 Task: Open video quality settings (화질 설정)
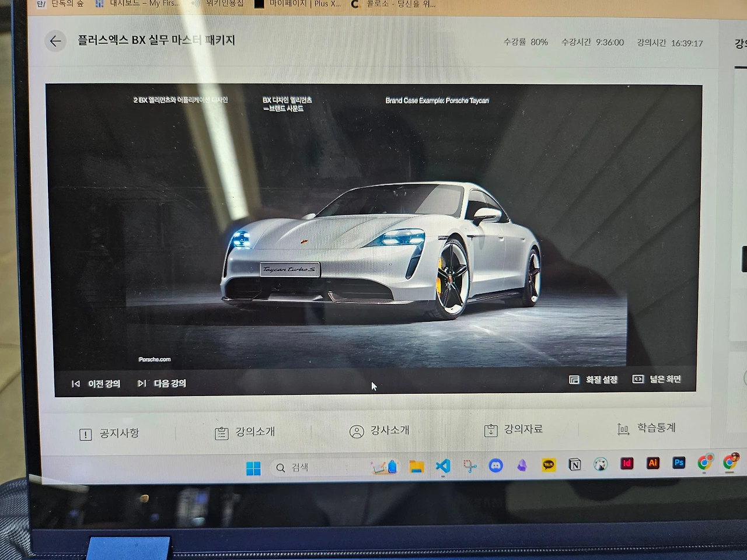[x=593, y=380]
